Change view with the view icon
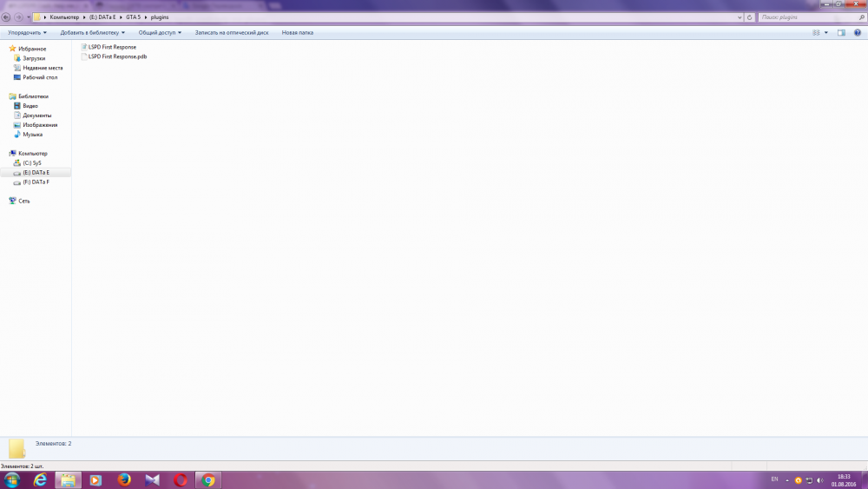This screenshot has height=489, width=868. [816, 33]
